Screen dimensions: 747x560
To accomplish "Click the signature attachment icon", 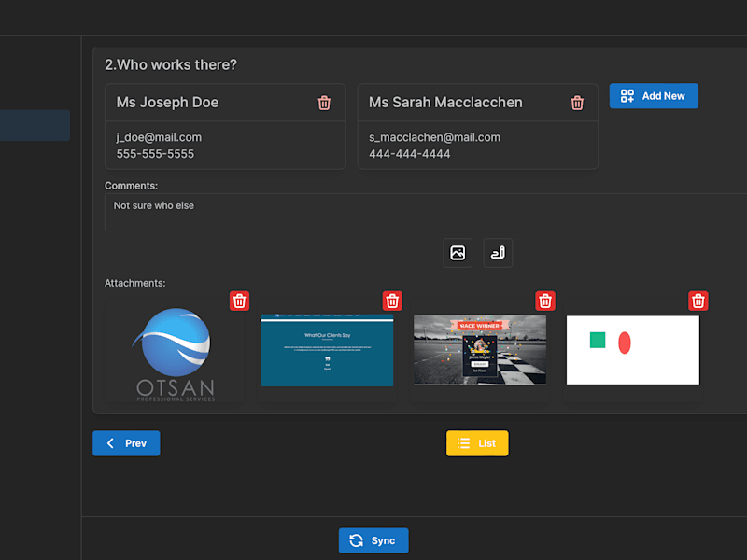I will coord(498,253).
